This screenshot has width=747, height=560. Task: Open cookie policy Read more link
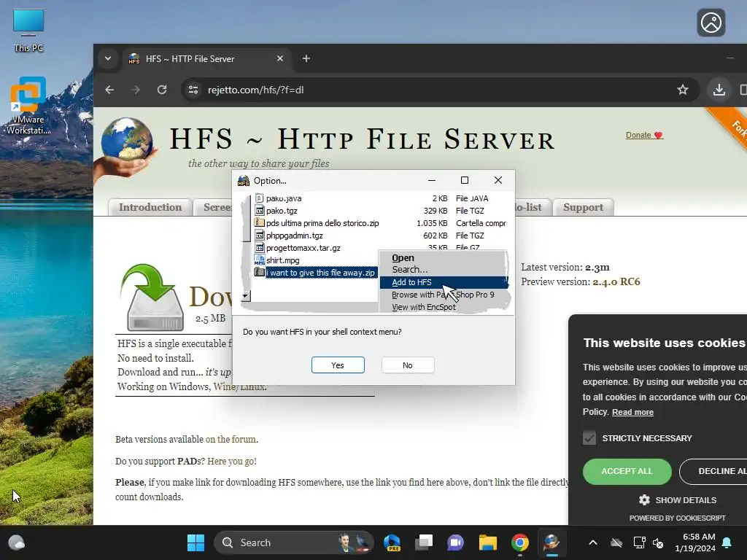pos(632,413)
